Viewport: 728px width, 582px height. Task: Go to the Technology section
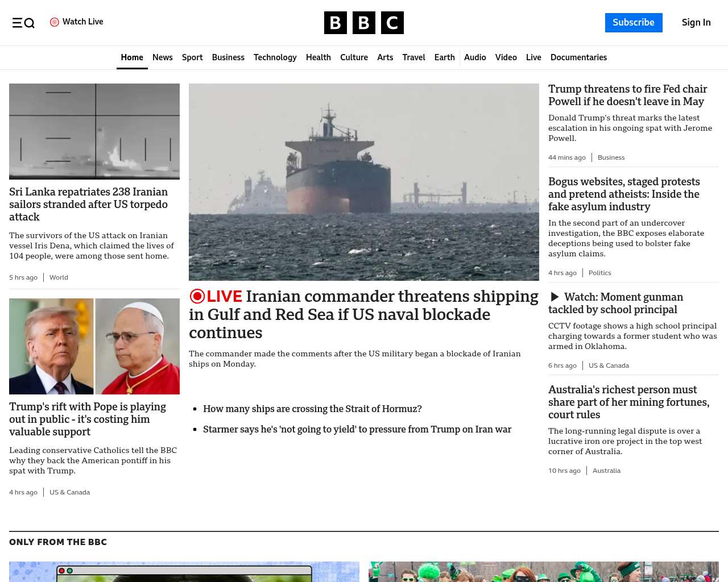tap(275, 57)
